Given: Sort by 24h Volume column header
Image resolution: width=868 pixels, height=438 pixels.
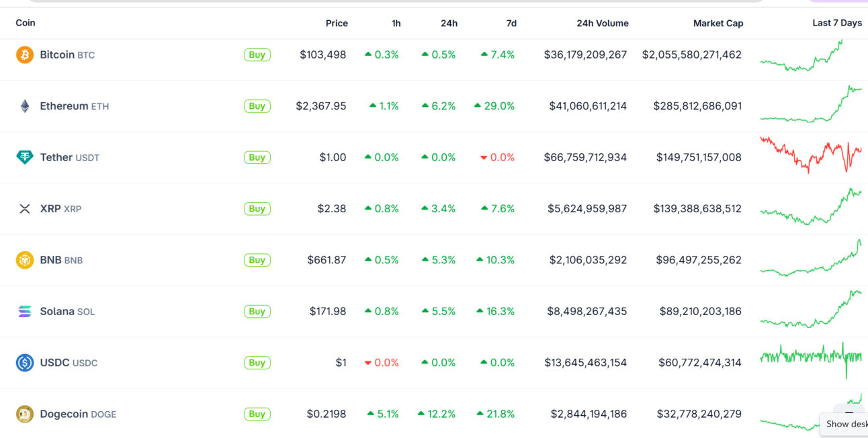Looking at the screenshot, I should [602, 24].
